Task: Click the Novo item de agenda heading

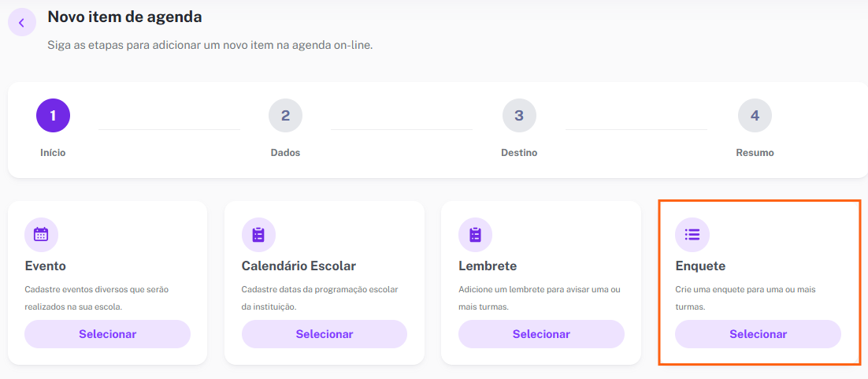Action: click(124, 17)
